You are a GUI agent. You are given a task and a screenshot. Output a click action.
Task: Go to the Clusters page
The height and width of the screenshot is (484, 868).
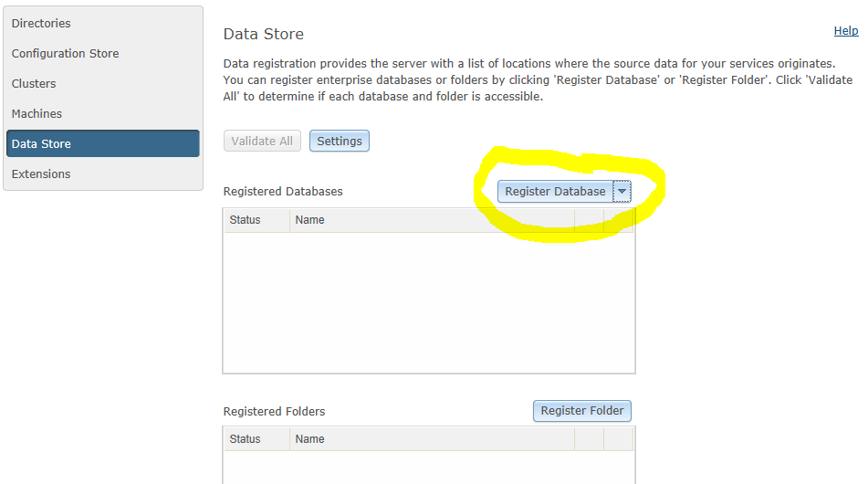(102, 84)
